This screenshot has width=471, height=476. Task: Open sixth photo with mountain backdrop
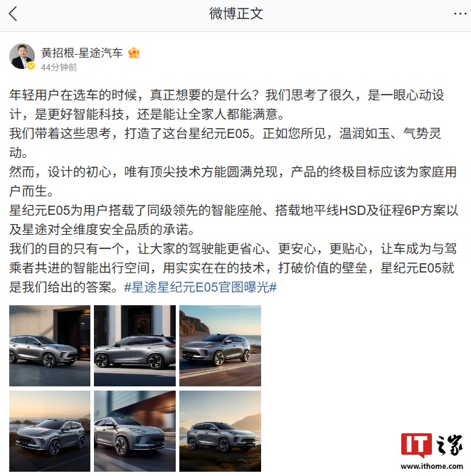(220, 431)
